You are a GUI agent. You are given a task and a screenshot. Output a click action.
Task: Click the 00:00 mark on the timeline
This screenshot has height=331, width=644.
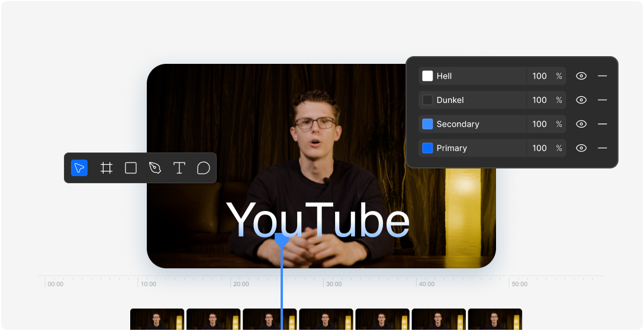click(x=56, y=284)
